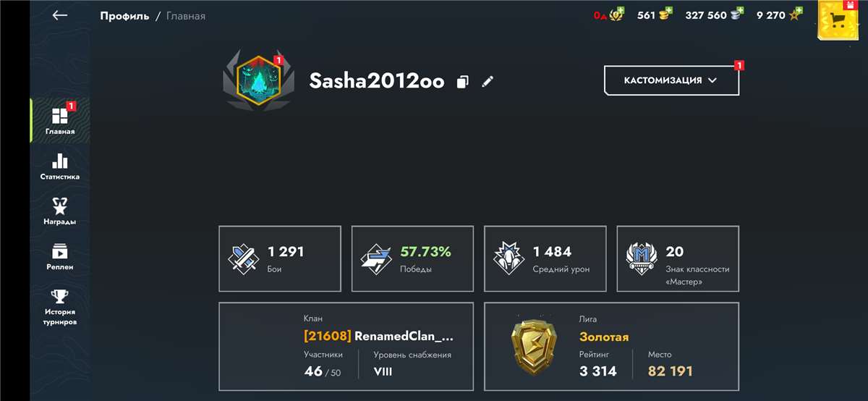
Task: Open the Реплеи section
Action: [x=60, y=256]
